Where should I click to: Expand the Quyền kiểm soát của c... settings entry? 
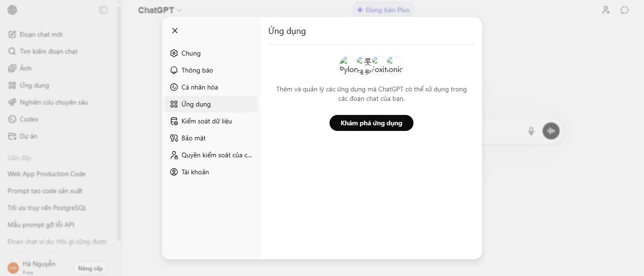[216, 155]
